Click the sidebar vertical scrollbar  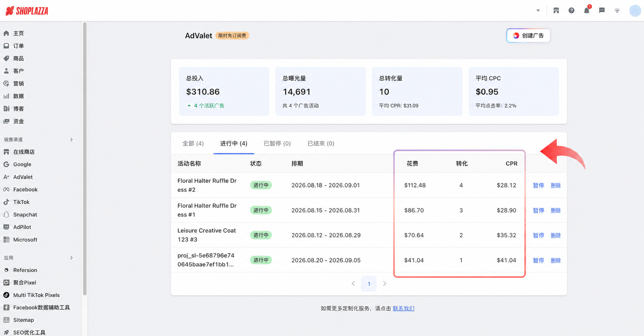tap(85, 159)
